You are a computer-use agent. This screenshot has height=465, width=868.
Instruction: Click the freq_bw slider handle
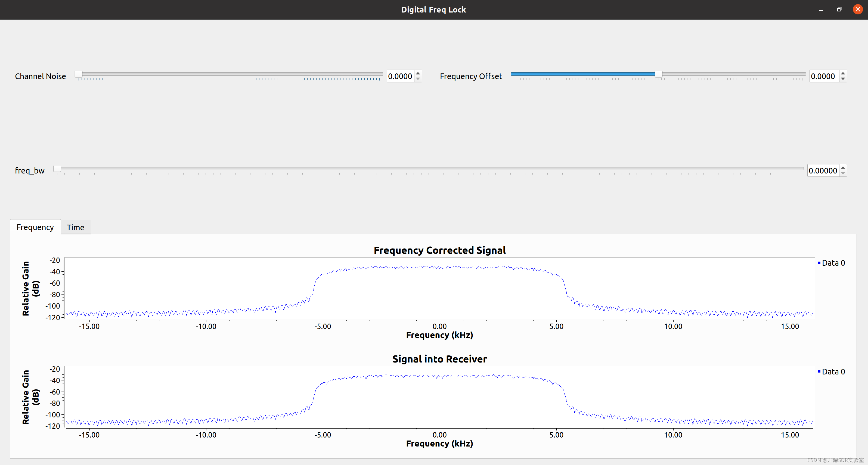(x=57, y=169)
